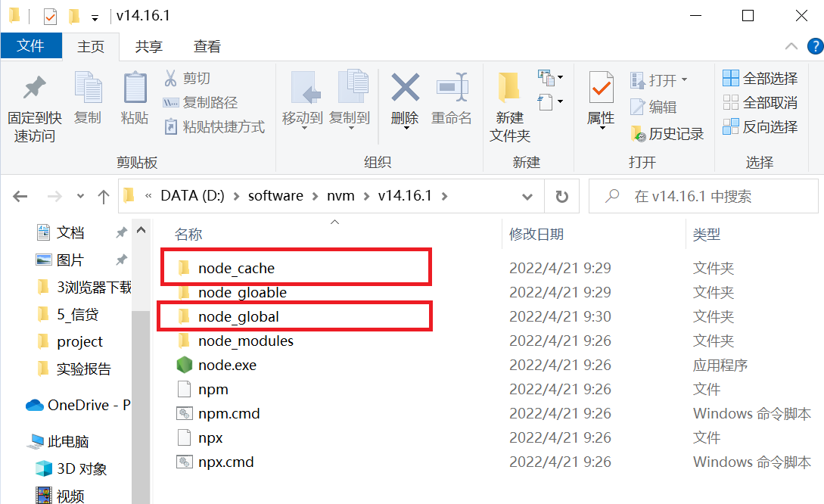
Task: Open Pictures in the navigation pane
Action: 70,260
